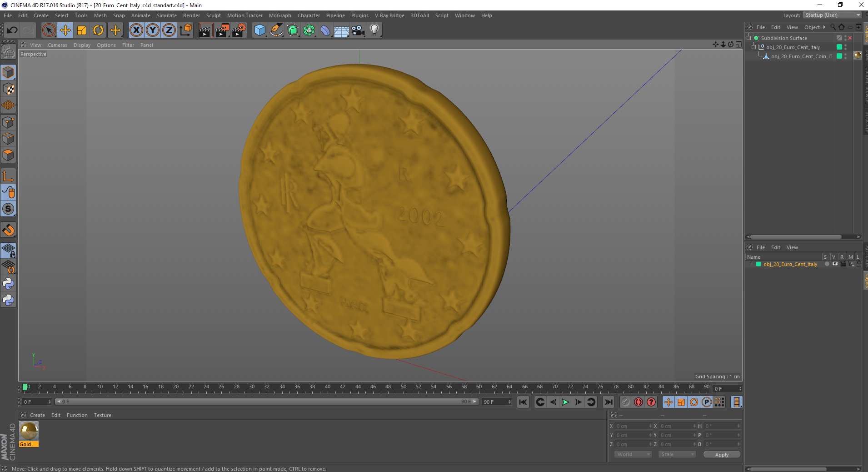
Task: Open the World coordinate dropdown
Action: click(634, 454)
